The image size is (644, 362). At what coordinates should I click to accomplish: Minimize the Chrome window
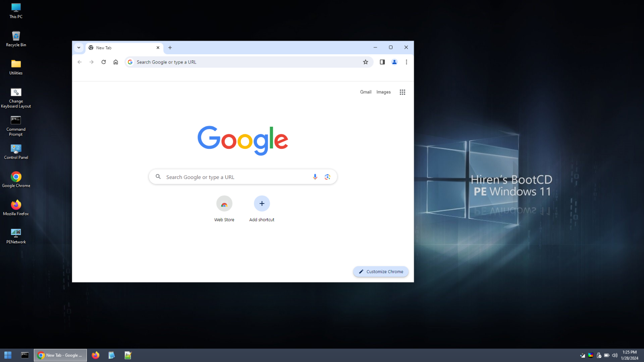click(x=375, y=47)
